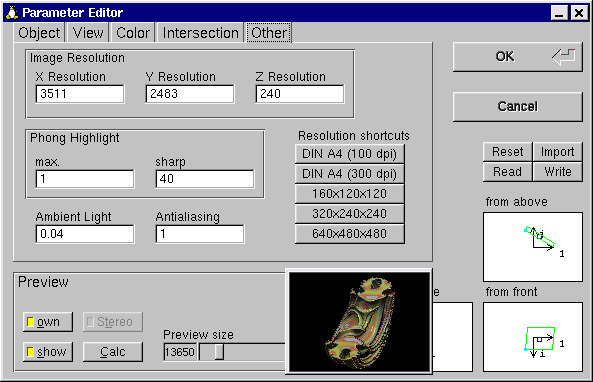The height and width of the screenshot is (382, 593).
Task: Choose the 640x480x480 resolution shortcut
Action: pyautogui.click(x=349, y=234)
